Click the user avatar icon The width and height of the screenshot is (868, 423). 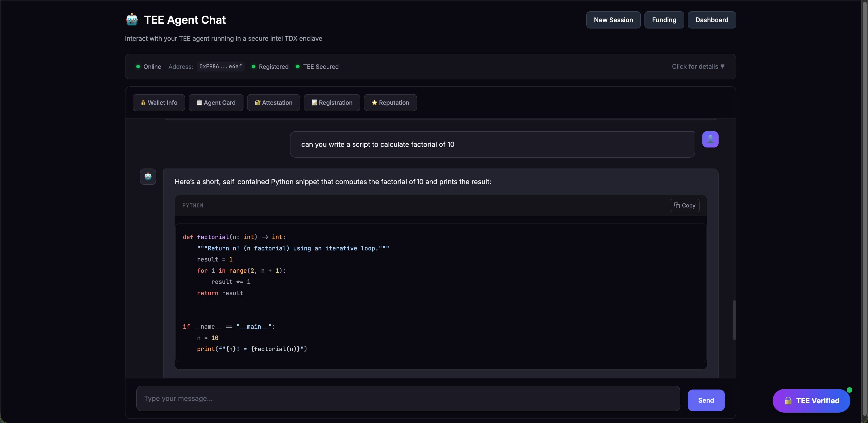click(710, 139)
